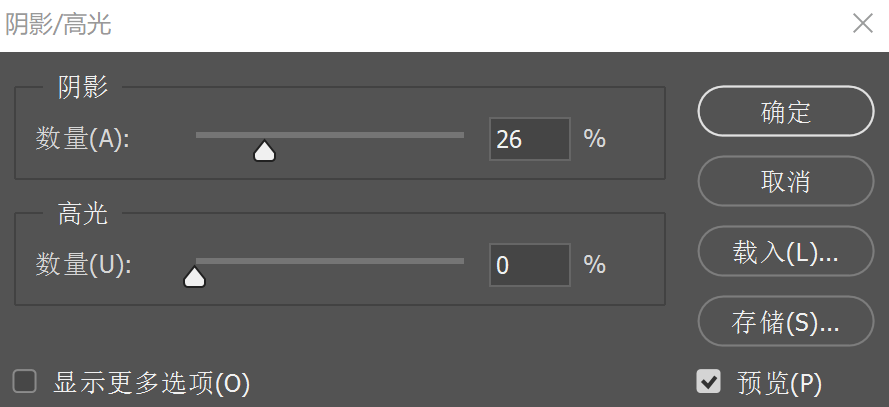
Task: Click the 阴影 group heading
Action: point(83,87)
